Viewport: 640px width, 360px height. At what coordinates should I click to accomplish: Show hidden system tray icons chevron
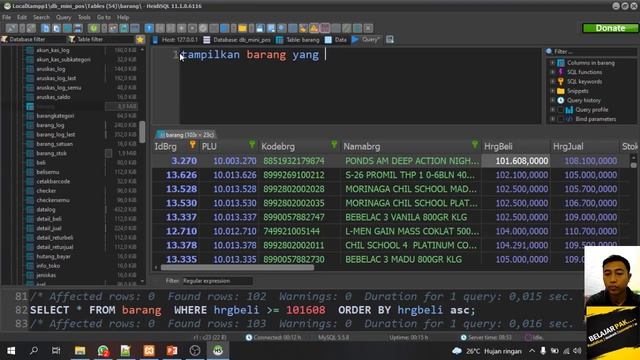point(532,351)
